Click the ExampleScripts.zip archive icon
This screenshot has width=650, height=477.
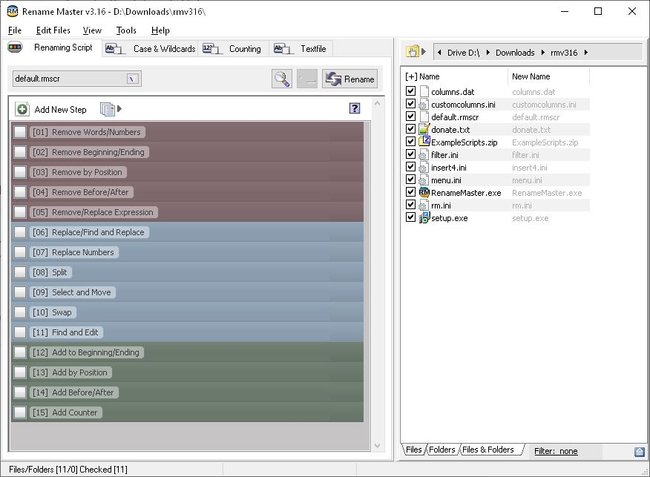coord(424,142)
